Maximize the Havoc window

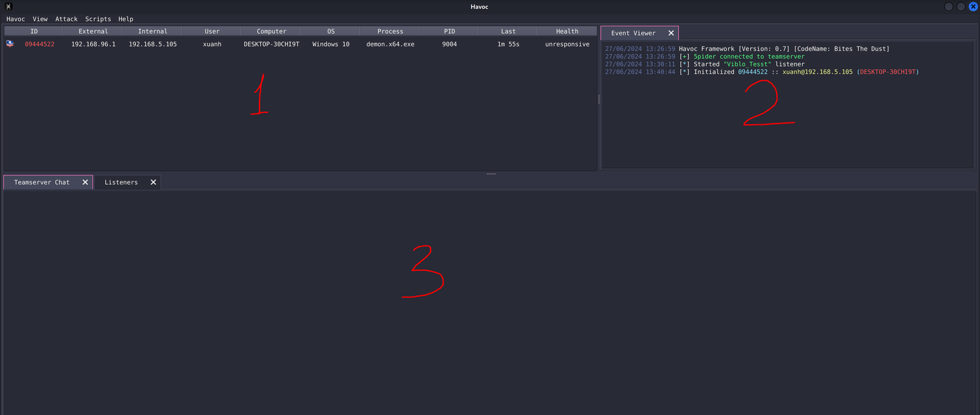tap(961, 7)
